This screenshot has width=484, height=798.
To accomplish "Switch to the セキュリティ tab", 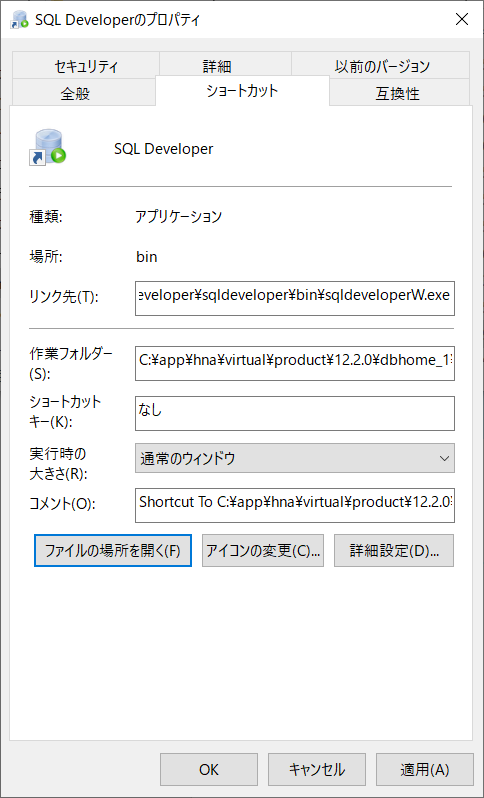I will 86,66.
